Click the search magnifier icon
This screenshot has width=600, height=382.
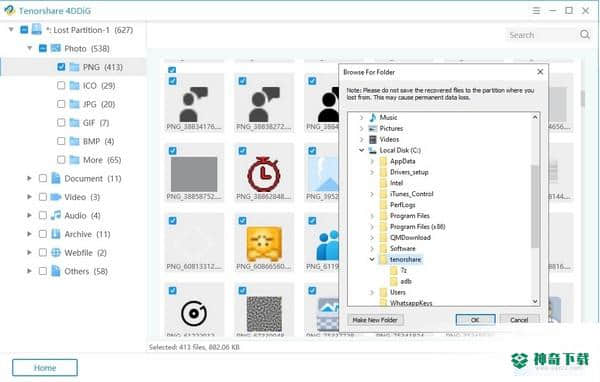point(585,34)
